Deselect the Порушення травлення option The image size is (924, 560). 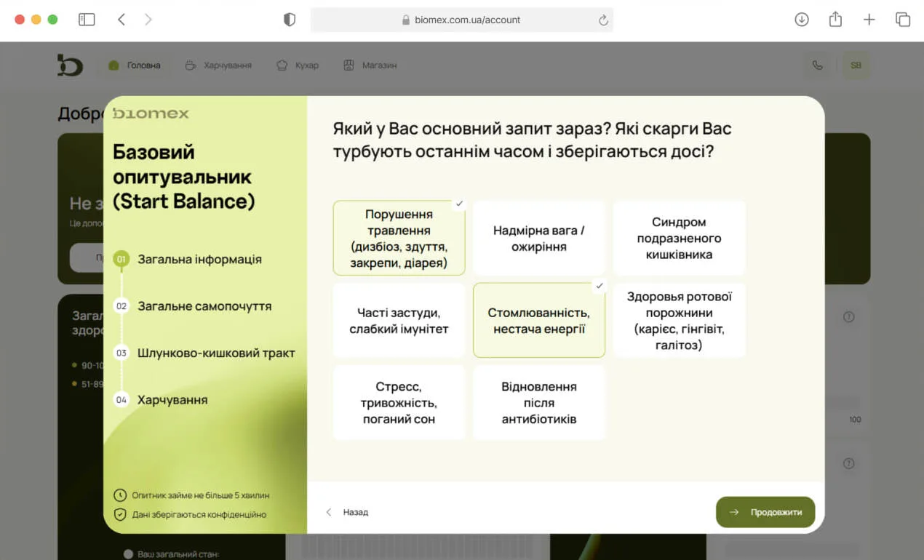399,238
